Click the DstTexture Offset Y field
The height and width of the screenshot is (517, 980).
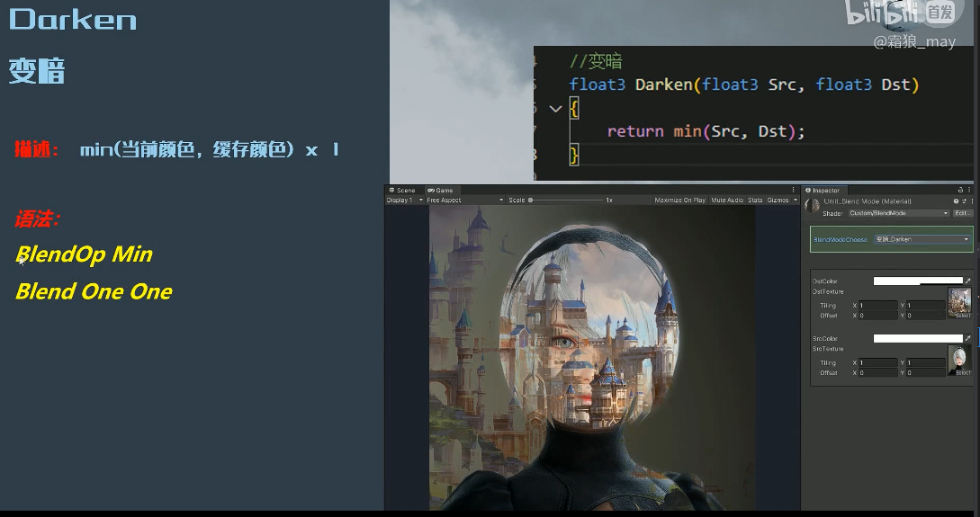(x=926, y=316)
